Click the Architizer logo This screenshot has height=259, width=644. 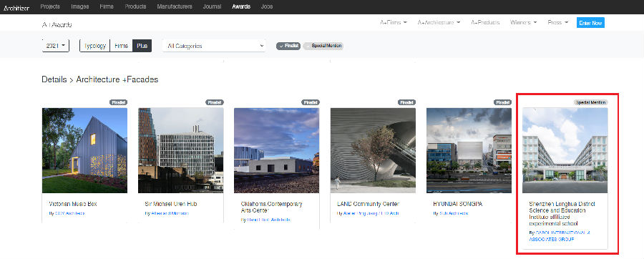tap(16, 7)
